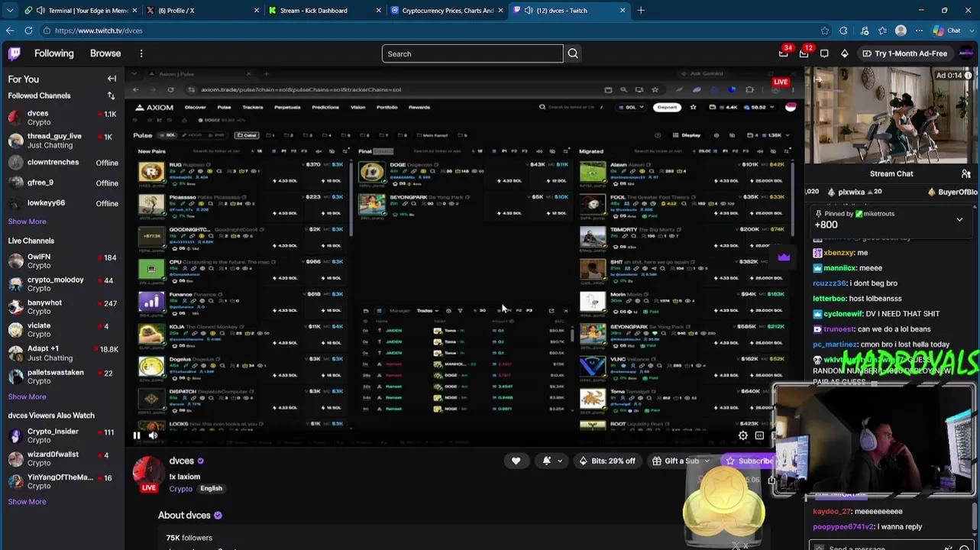This screenshot has width=980, height=550.
Task: Subscribe to dvces channel
Action: click(x=749, y=461)
